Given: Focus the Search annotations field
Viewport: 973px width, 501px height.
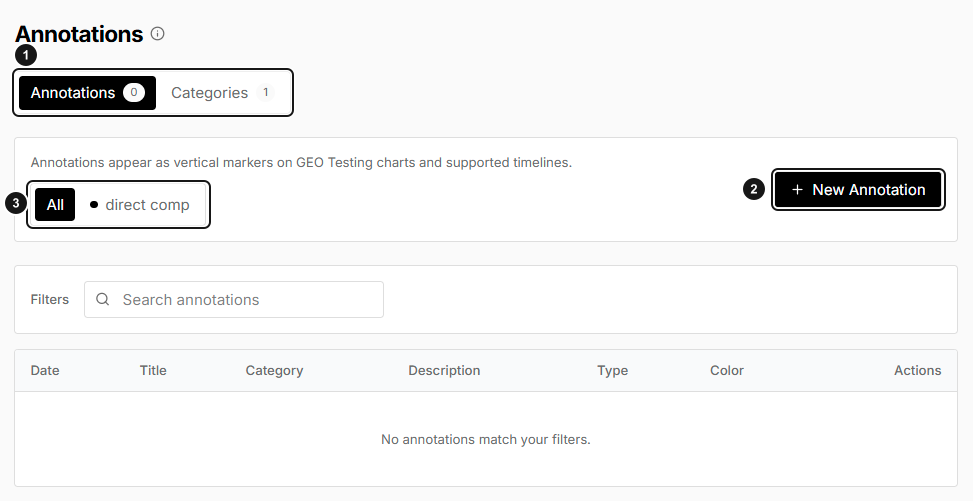Looking at the screenshot, I should (234, 299).
